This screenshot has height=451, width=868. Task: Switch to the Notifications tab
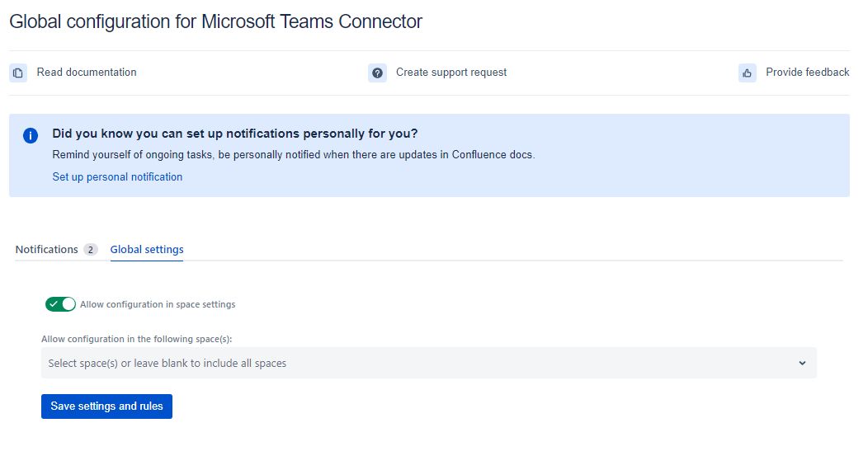47,250
